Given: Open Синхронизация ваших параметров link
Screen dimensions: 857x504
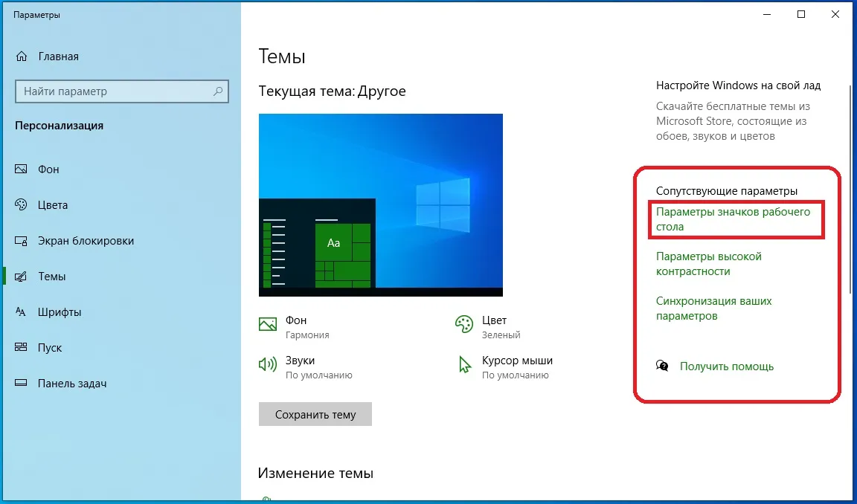Looking at the screenshot, I should 714,308.
